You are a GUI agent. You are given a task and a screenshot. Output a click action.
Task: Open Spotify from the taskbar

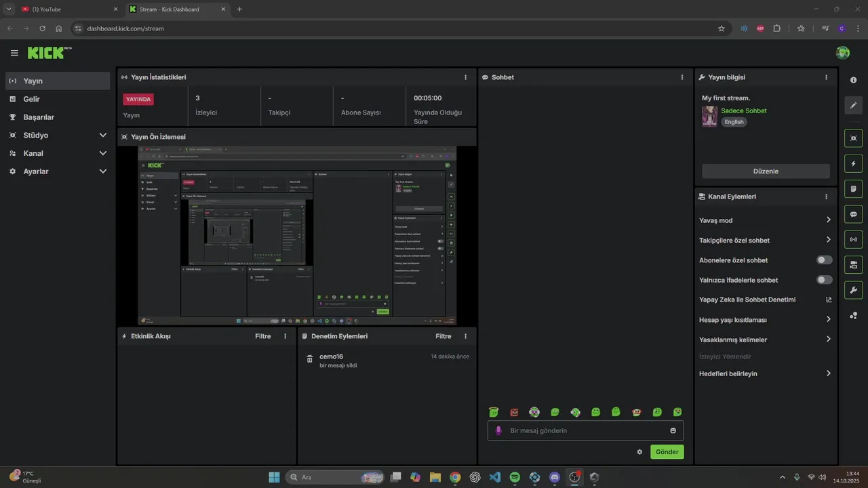[515, 477]
